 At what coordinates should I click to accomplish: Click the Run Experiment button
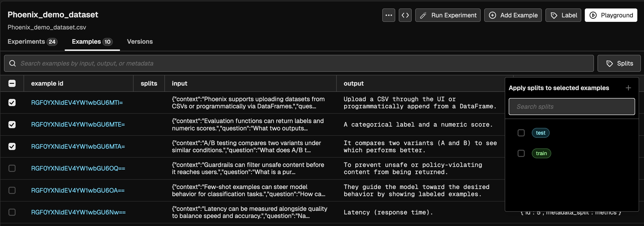click(x=448, y=15)
